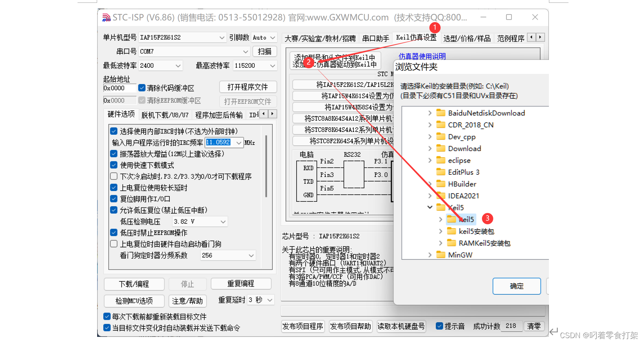The width and height of the screenshot is (644, 343).
Task: Switch to Keil仿真设置 tab
Action: [416, 38]
